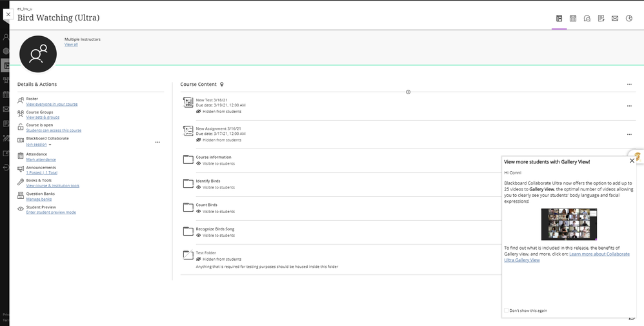Open Mark attendance link

point(41,159)
